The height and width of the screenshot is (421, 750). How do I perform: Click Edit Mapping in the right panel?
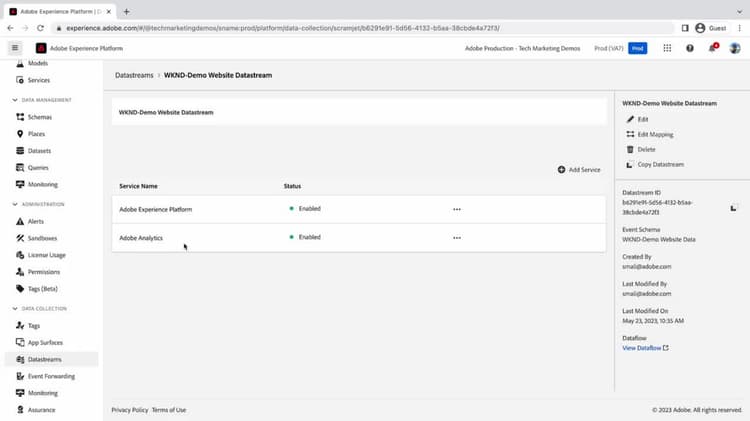click(x=650, y=134)
